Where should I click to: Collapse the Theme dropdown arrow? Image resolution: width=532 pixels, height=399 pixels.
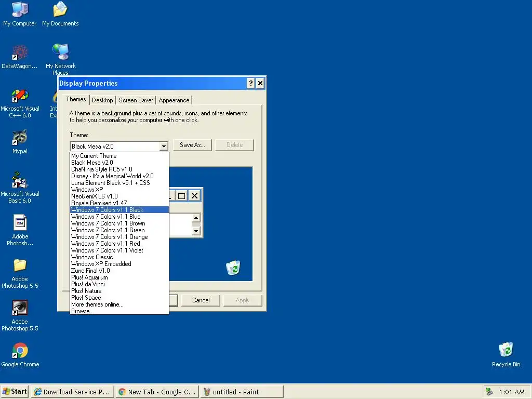tap(164, 146)
